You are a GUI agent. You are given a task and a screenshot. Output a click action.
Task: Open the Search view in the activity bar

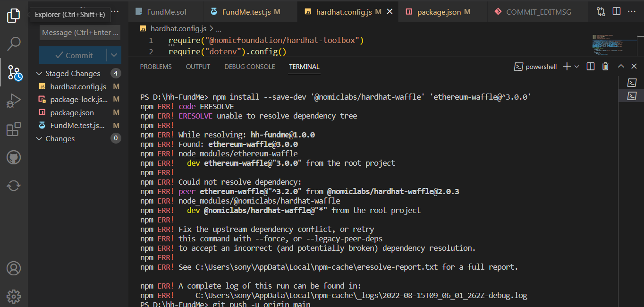point(14,44)
